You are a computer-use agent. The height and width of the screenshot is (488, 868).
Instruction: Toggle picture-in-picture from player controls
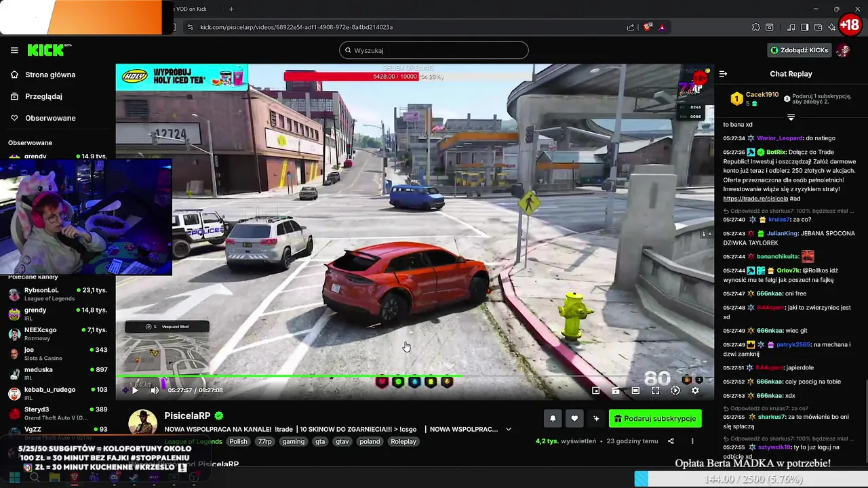coord(595,390)
